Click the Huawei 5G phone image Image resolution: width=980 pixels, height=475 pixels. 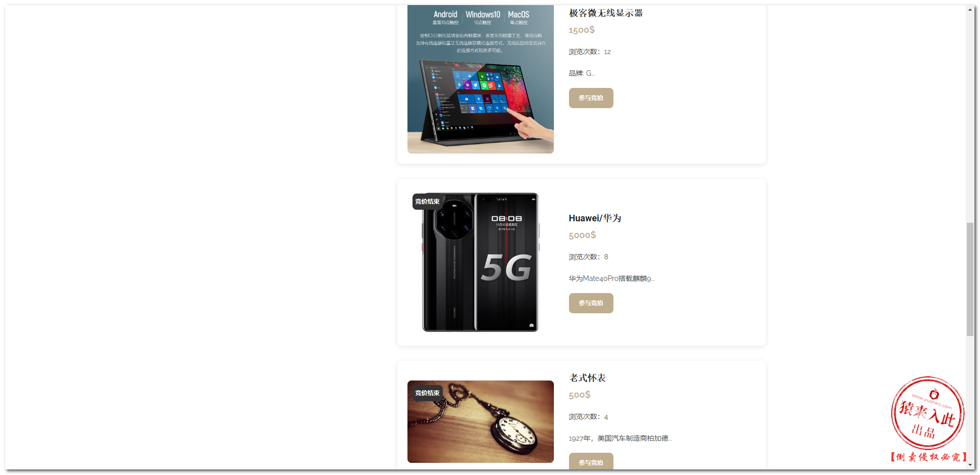pyautogui.click(x=481, y=262)
